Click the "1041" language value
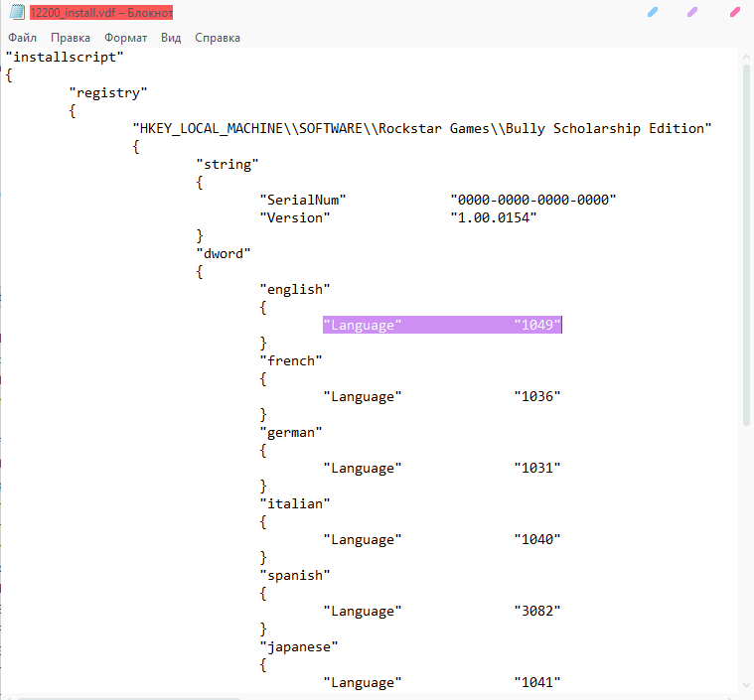This screenshot has width=754, height=700. click(x=537, y=682)
